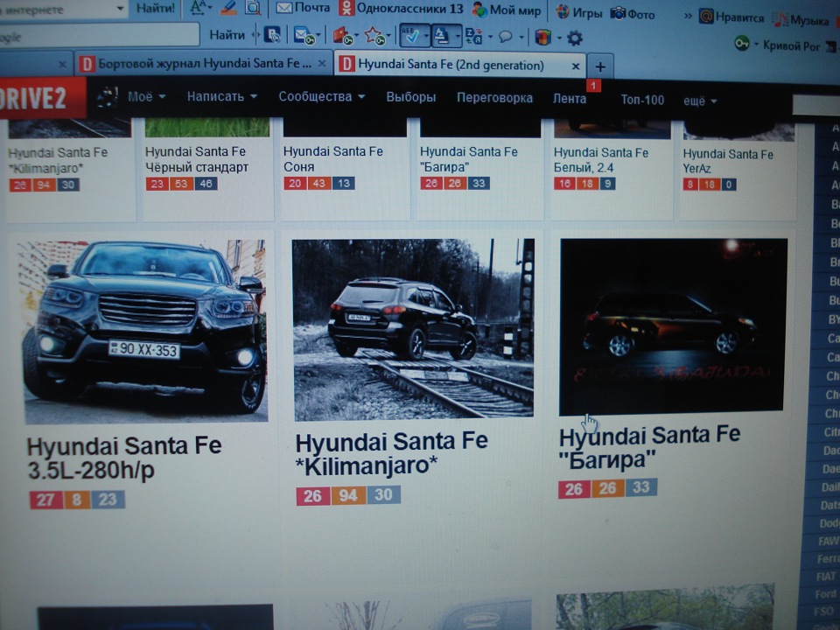Open Мой мир shortcut
The width and height of the screenshot is (840, 630).
tap(507, 10)
